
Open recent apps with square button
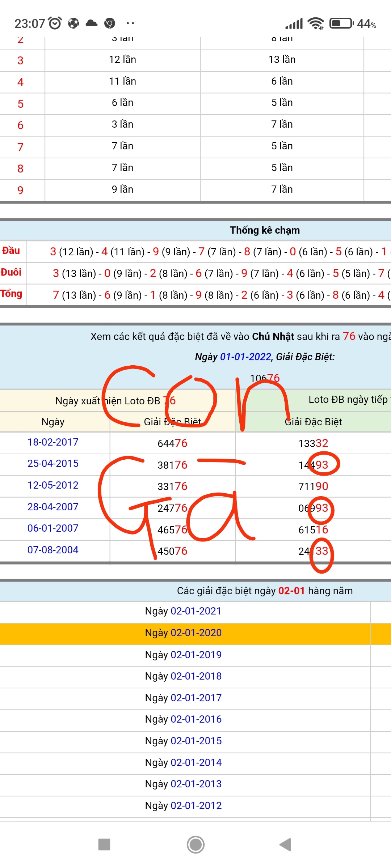(x=104, y=845)
